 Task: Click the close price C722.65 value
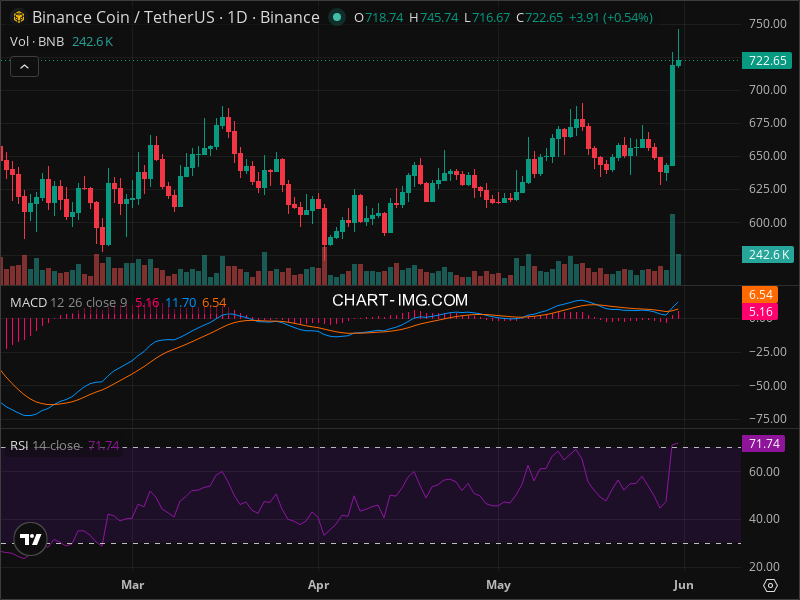pyautogui.click(x=539, y=18)
